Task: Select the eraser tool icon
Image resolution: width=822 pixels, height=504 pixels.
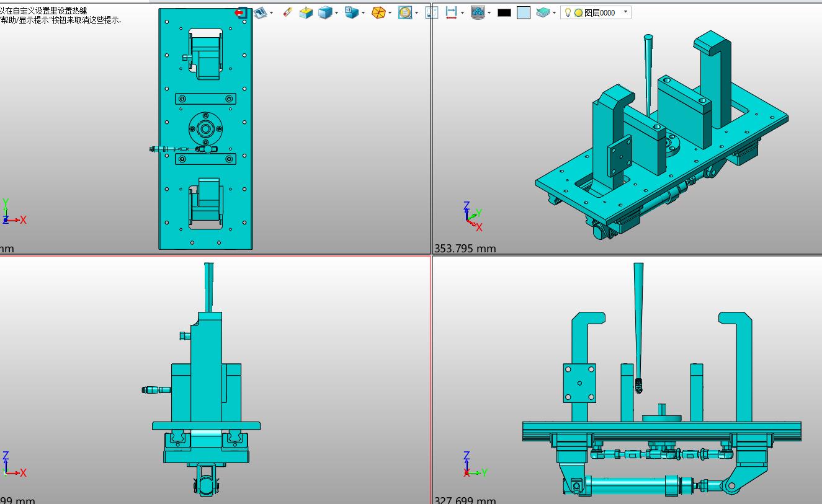Action: point(287,12)
